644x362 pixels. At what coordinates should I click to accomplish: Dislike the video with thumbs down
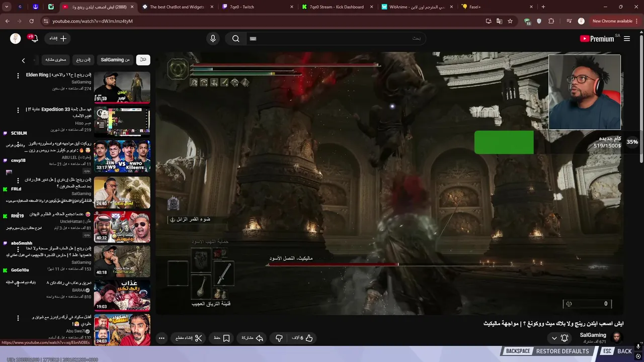tap(279, 338)
